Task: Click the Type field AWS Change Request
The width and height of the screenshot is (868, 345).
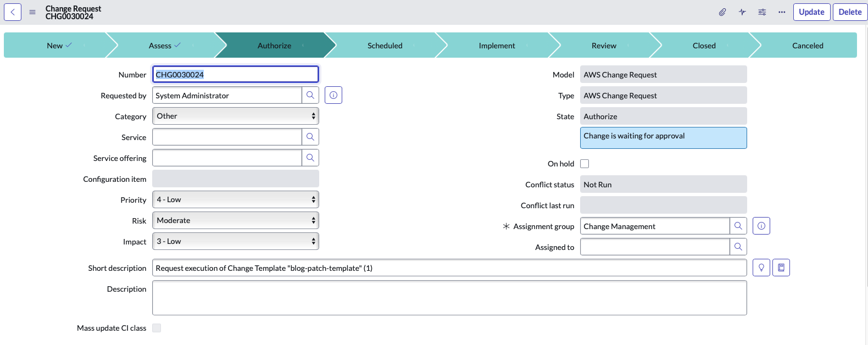Action: (664, 95)
